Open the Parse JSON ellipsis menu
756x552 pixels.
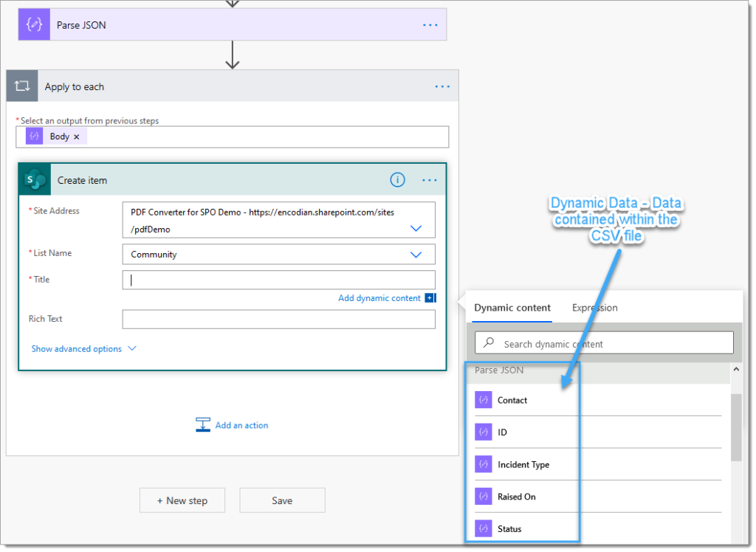[x=432, y=25]
